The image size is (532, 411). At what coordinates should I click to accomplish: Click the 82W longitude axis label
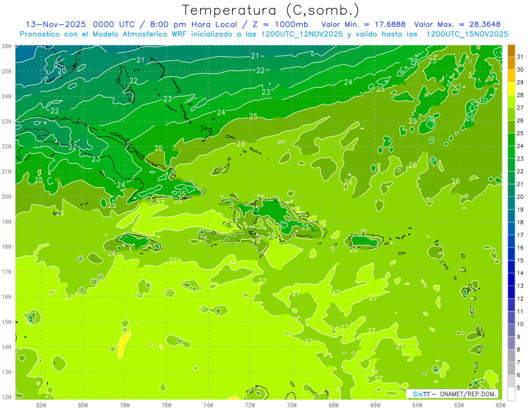(41, 405)
